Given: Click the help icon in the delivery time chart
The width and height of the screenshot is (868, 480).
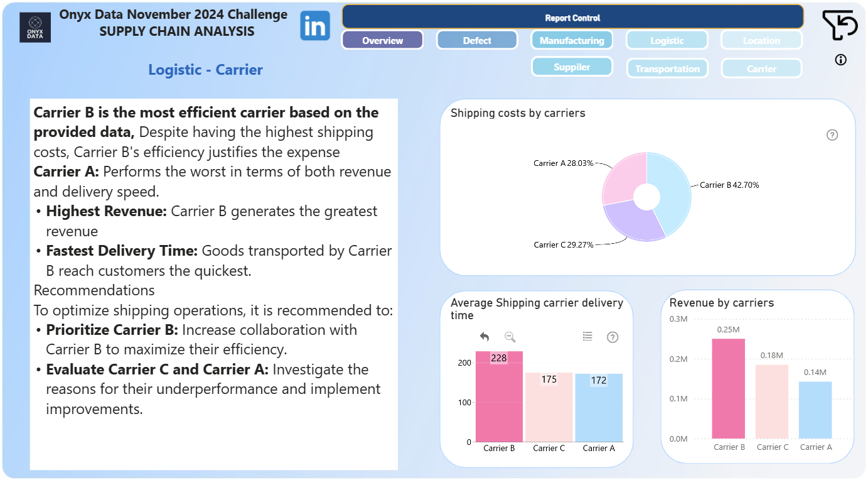Looking at the screenshot, I should coord(613,337).
